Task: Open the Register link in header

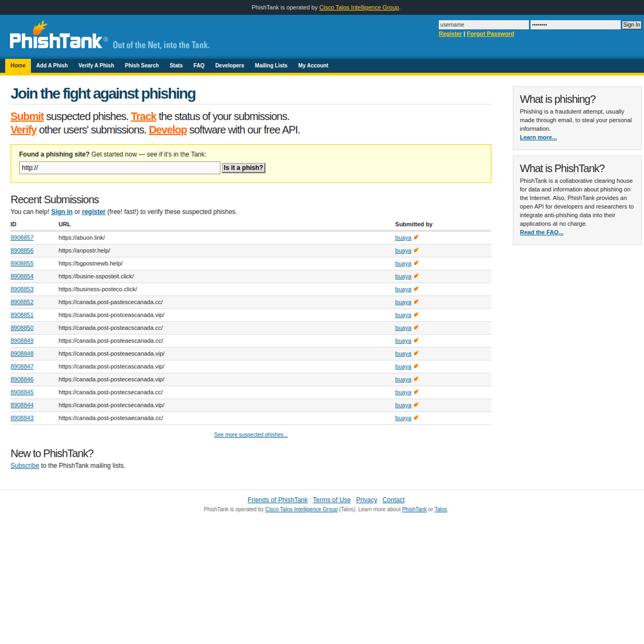Action: click(450, 34)
